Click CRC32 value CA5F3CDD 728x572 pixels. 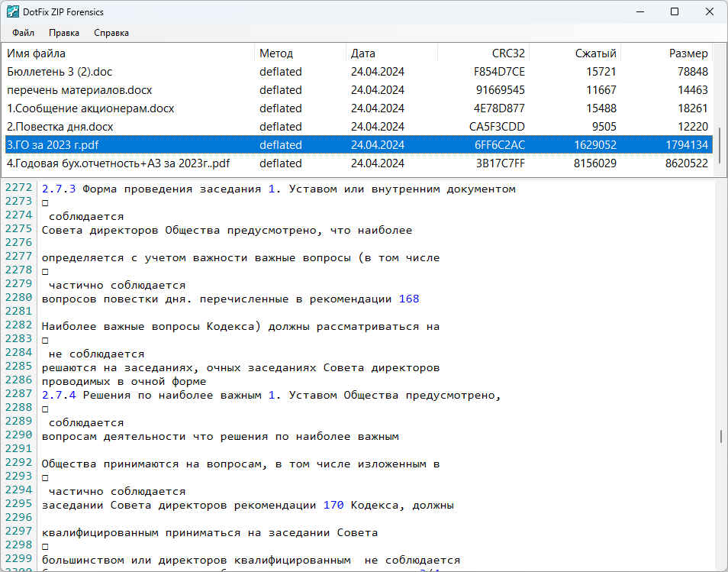497,126
